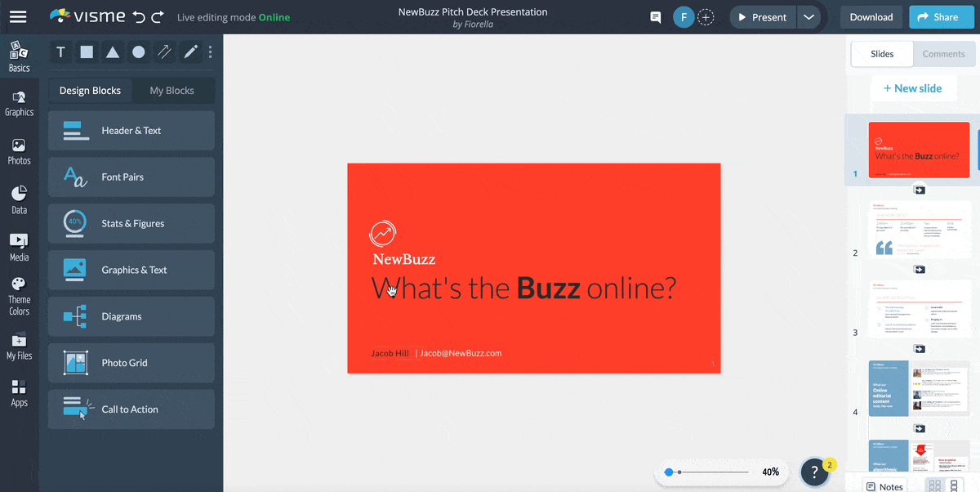This screenshot has width=980, height=492.
Task: Open the hamburger menu
Action: (x=18, y=16)
